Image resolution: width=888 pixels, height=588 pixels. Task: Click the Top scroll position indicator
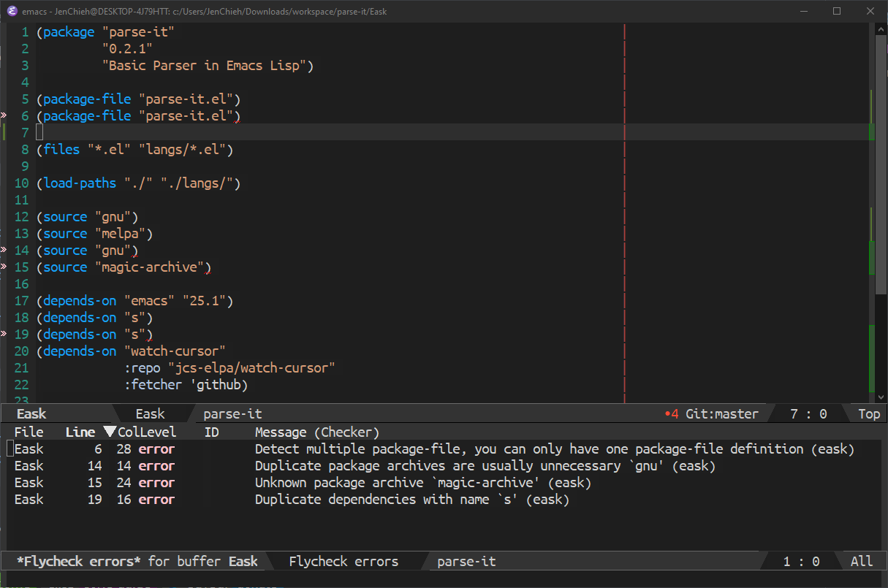click(869, 414)
